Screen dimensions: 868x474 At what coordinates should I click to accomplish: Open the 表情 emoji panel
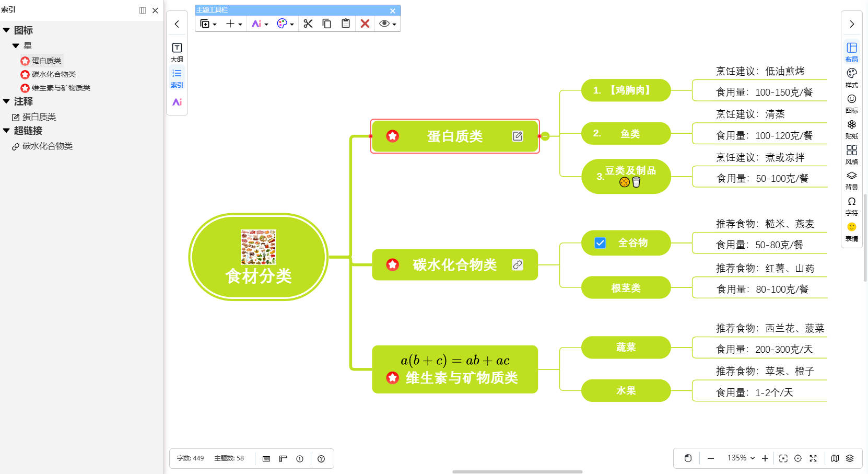(x=852, y=231)
